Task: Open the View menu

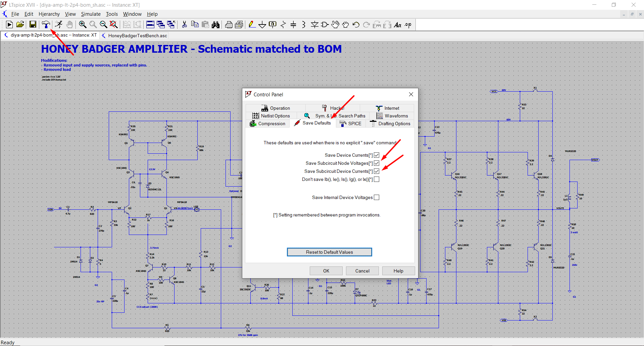Action: click(70, 14)
